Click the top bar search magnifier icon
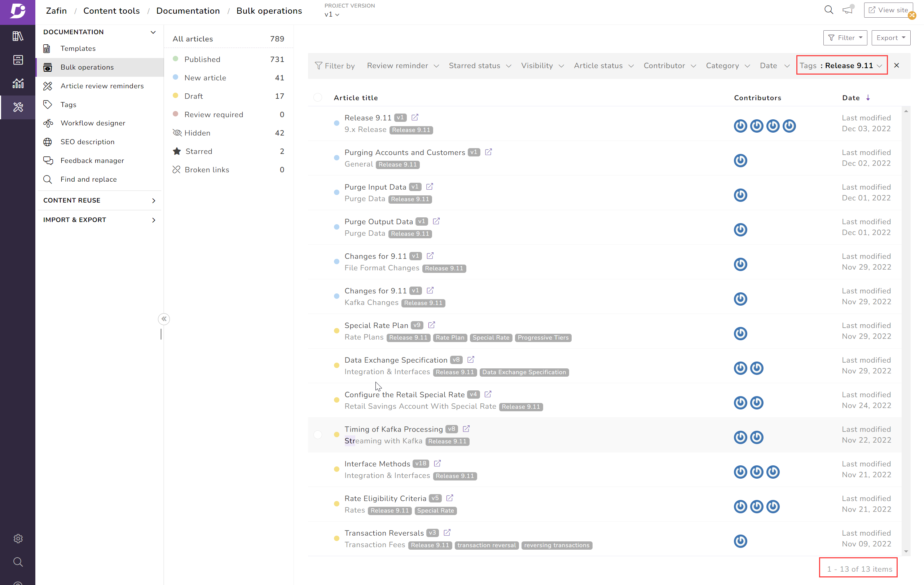The image size is (924, 585). coord(828,10)
